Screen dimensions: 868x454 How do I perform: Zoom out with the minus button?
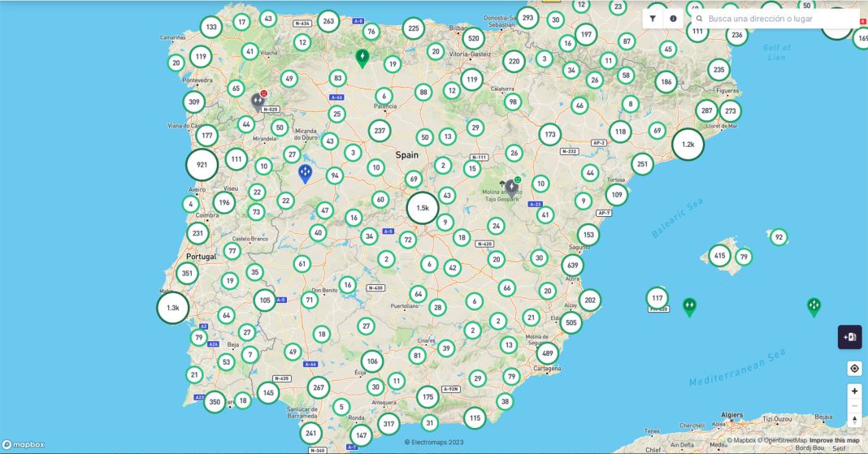point(854,405)
